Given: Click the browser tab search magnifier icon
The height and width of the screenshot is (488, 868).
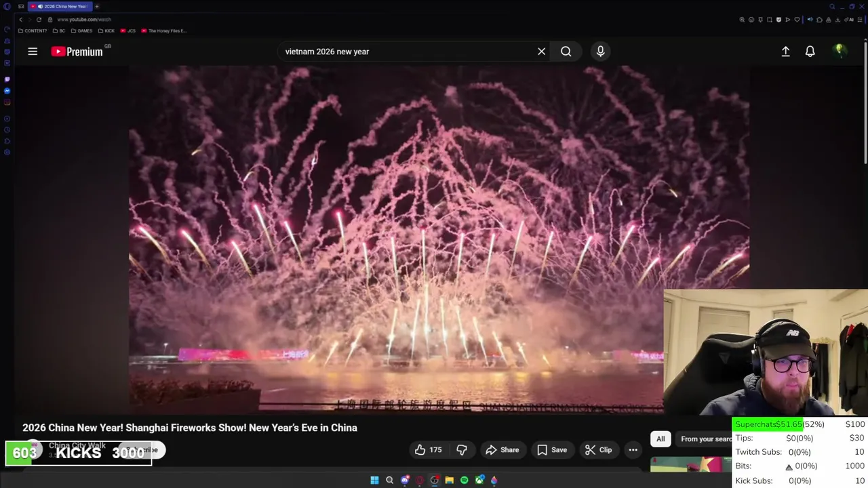Looking at the screenshot, I should (832, 6).
